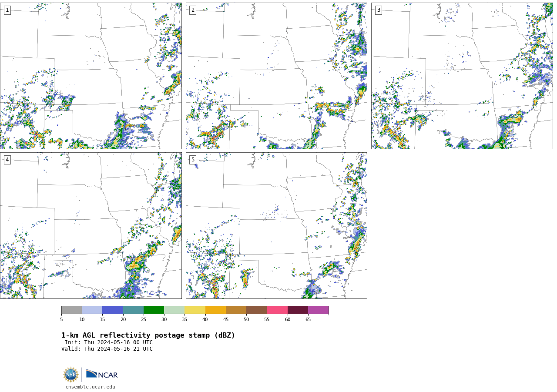
Task: Click the dark green 25-30 dBZ swatch
Action: point(154,310)
